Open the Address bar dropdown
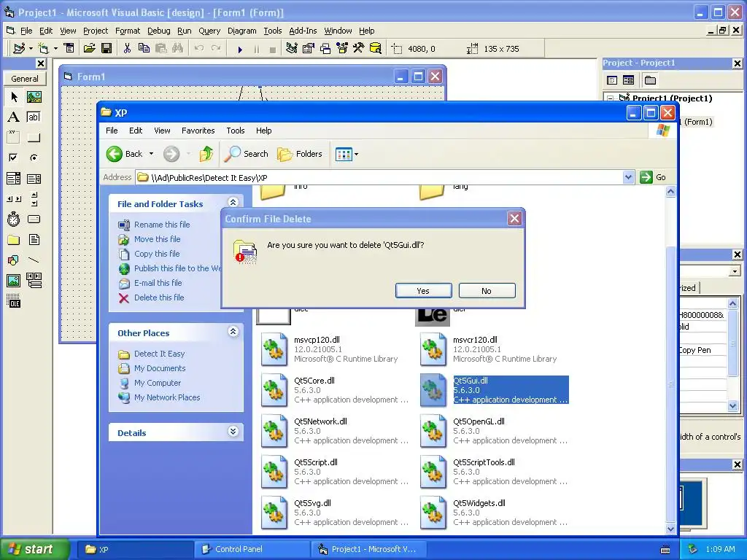747x560 pixels. [628, 178]
